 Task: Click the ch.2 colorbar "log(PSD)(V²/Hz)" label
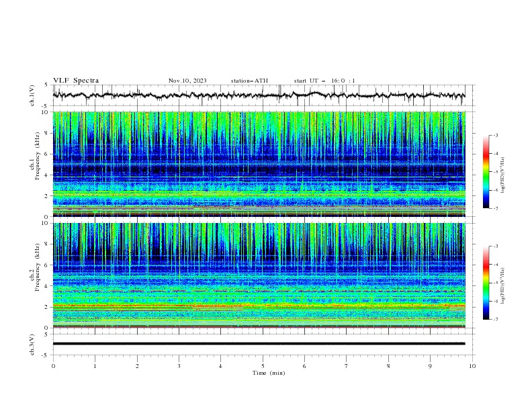pos(503,286)
